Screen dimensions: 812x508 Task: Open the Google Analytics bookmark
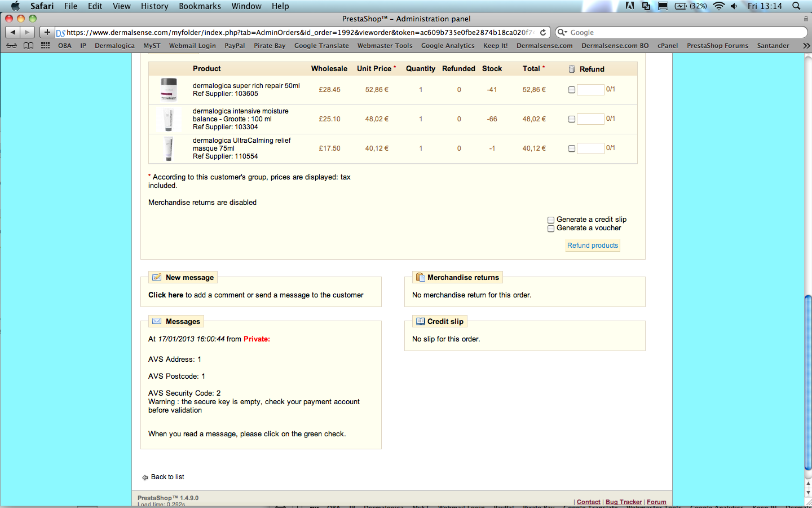(x=448, y=46)
